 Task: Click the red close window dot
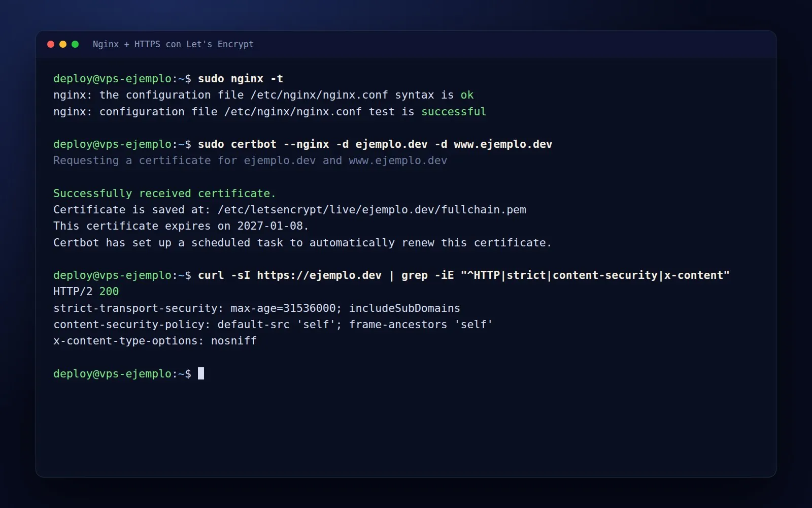(x=51, y=44)
